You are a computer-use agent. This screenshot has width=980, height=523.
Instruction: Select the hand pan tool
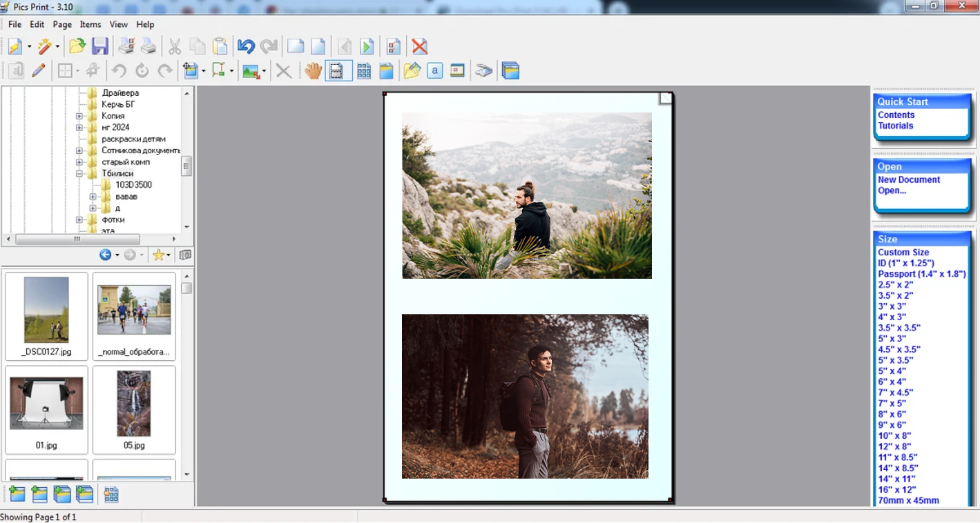314,70
